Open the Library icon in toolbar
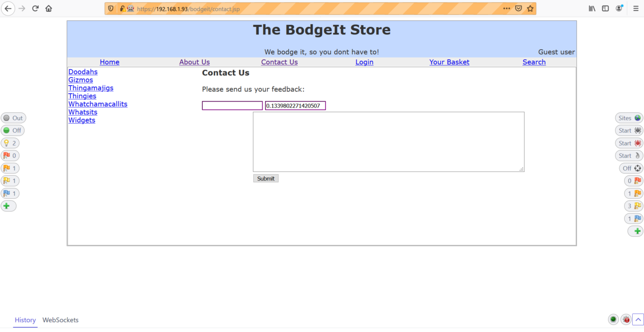Screen dimensions: 644x332 [x=592, y=9]
